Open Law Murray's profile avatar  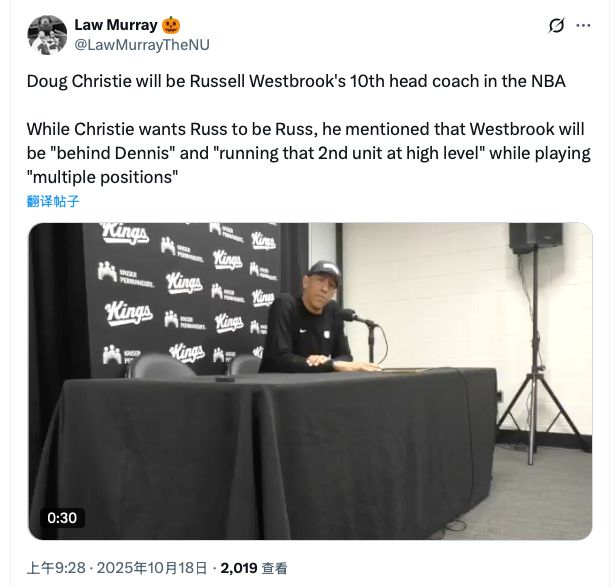[47, 35]
